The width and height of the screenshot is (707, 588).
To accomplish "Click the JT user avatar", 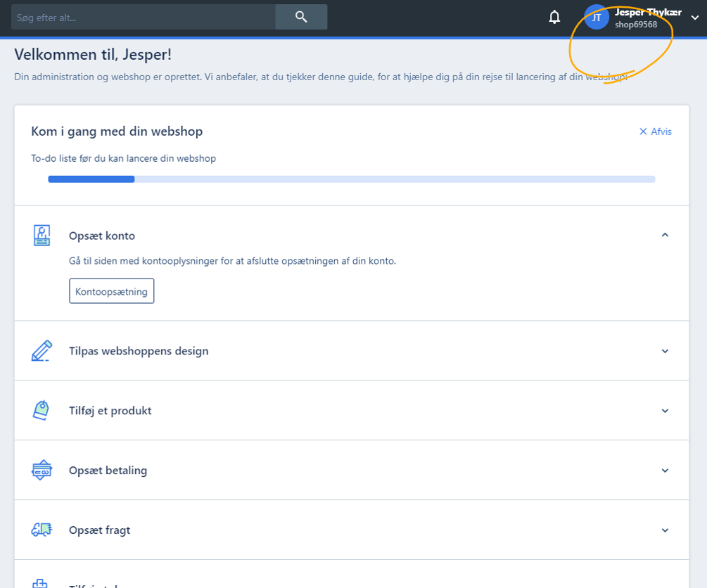I will coord(596,18).
